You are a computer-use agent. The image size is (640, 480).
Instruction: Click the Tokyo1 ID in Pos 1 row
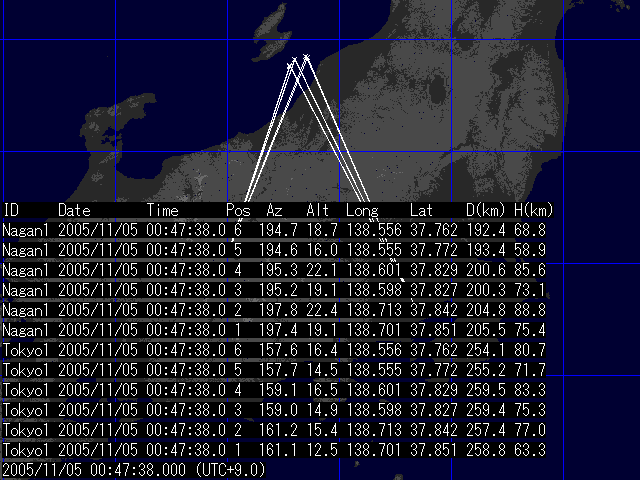[x=26, y=451]
